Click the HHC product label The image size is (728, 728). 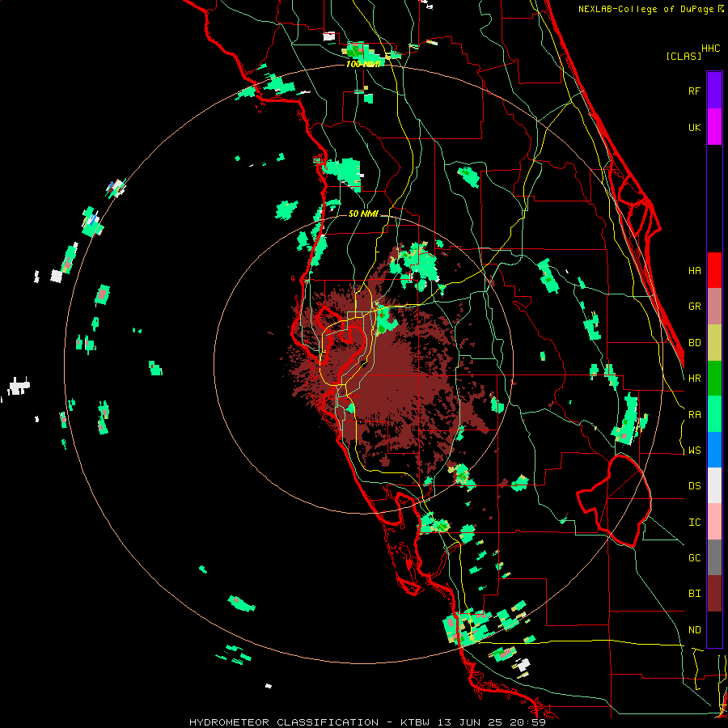[x=710, y=49]
